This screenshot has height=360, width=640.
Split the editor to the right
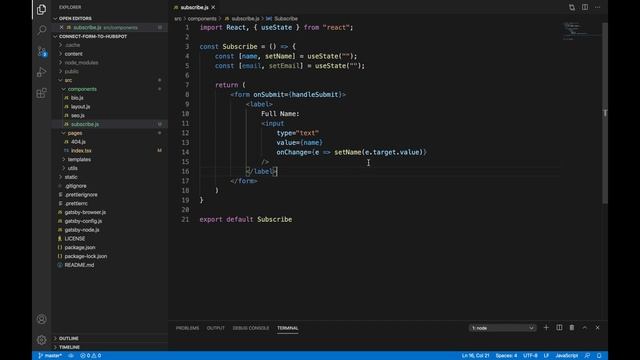pyautogui.click(x=585, y=7)
